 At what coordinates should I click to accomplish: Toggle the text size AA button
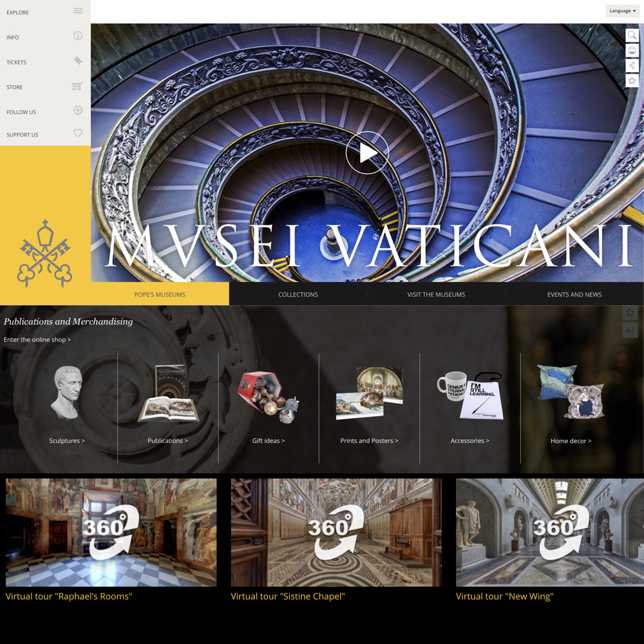pyautogui.click(x=630, y=330)
